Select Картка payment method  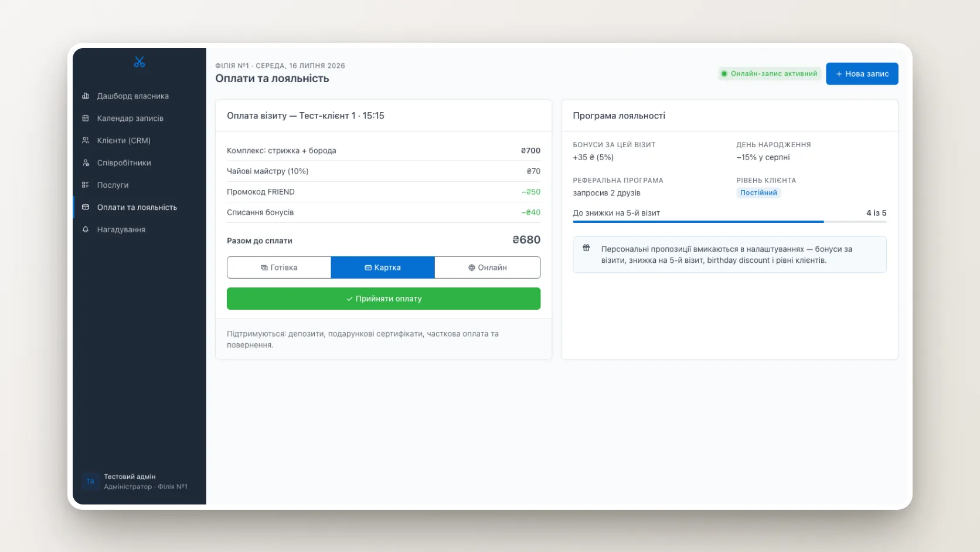coord(383,267)
